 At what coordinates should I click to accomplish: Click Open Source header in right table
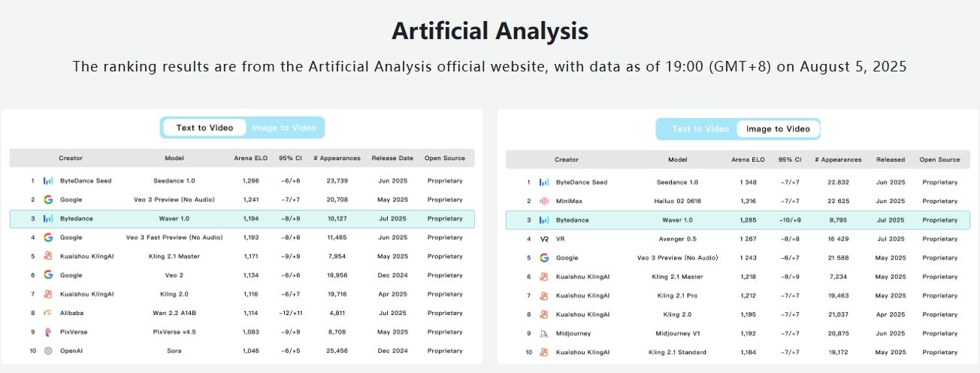[x=939, y=159]
